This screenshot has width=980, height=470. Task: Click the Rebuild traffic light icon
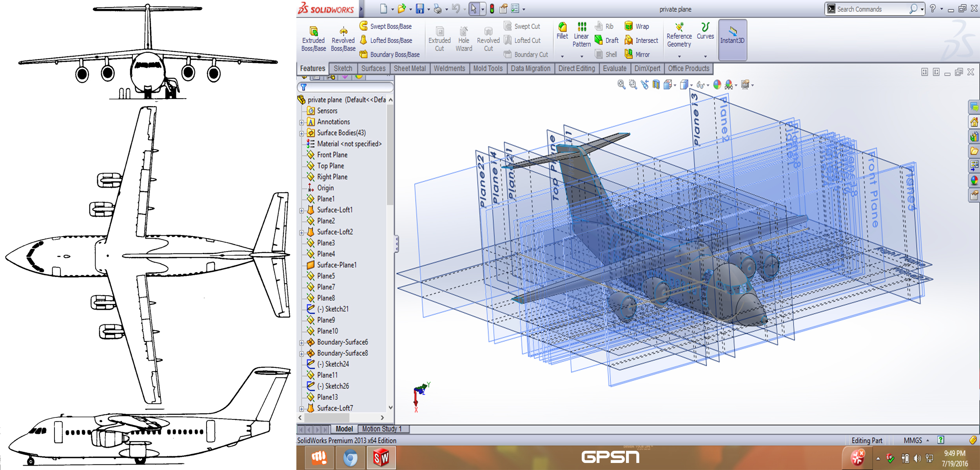(x=492, y=9)
